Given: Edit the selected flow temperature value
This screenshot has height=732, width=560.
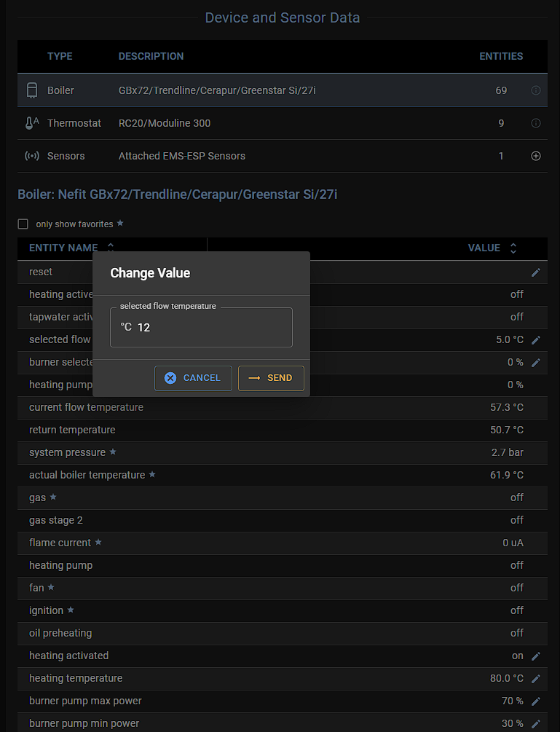Looking at the screenshot, I should coord(536,340).
